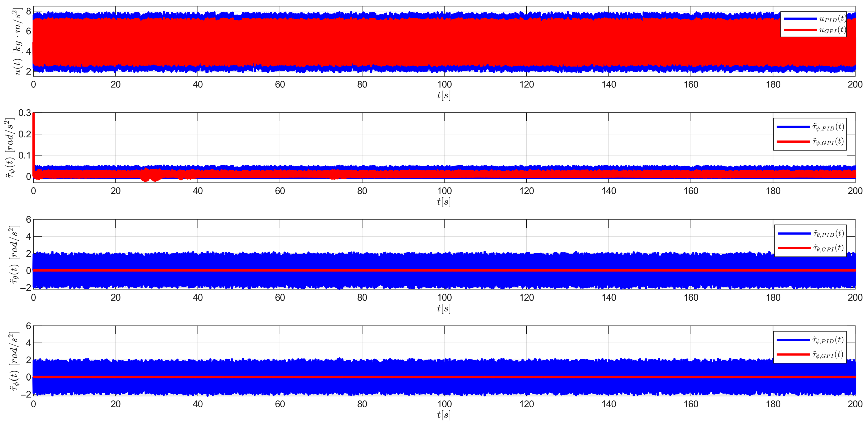The height and width of the screenshot is (425, 868).
Task: Click the t[s] x-axis label under top plot
Action: tap(443, 95)
